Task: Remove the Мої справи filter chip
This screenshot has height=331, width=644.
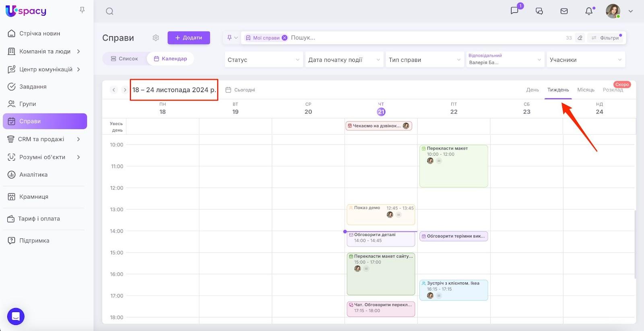Action: (285, 38)
